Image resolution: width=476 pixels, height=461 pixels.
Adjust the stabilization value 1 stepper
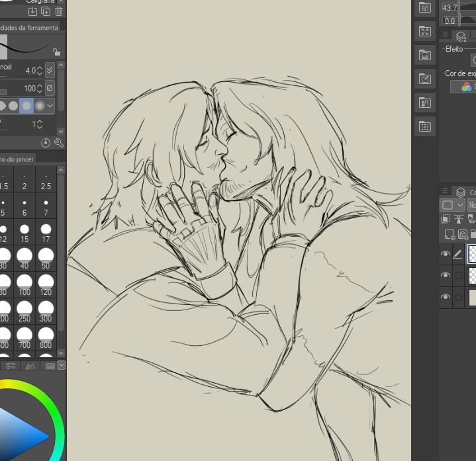tap(40, 124)
